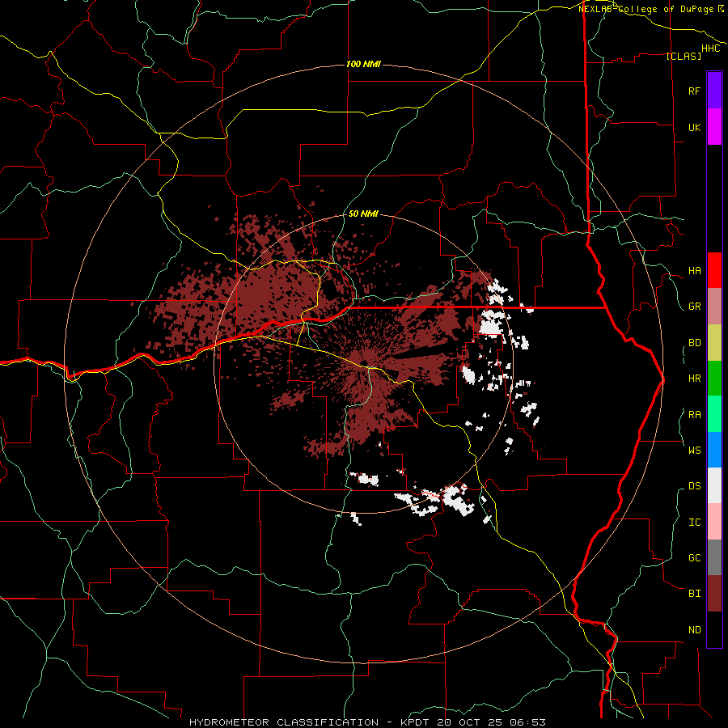This screenshot has height=728, width=728.
Task: Click the RF legend label
Action: [x=694, y=91]
